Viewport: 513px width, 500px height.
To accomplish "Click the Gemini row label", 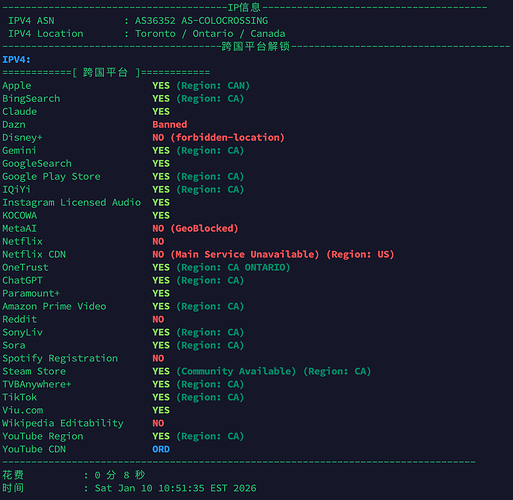I will tap(19, 151).
